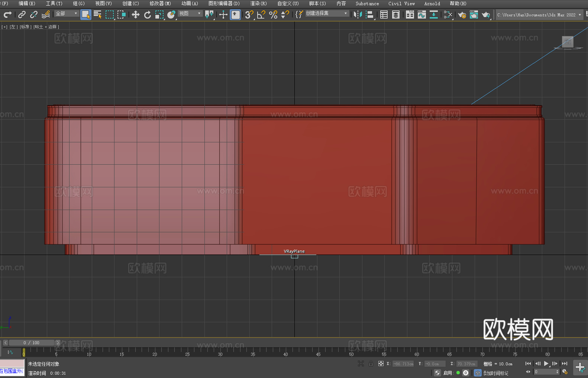Image resolution: width=588 pixels, height=378 pixels.
Task: Open the Scene Explorer toggle
Action: tap(384, 14)
